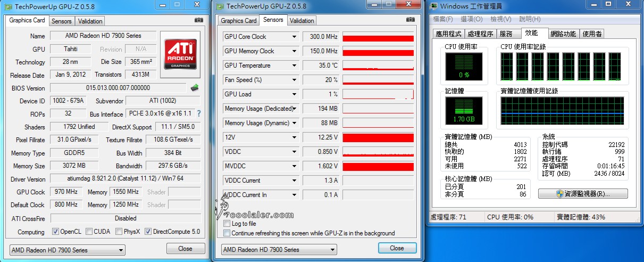Open VDDC sensor dropdown
The width and height of the screenshot is (644, 262).
click(294, 152)
